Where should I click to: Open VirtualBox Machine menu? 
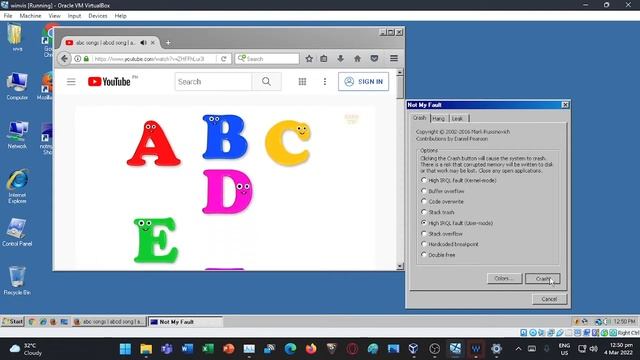point(30,16)
